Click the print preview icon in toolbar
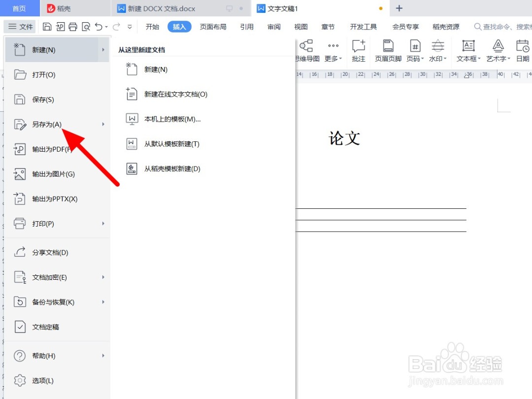This screenshot has height=399, width=532. (x=86, y=27)
